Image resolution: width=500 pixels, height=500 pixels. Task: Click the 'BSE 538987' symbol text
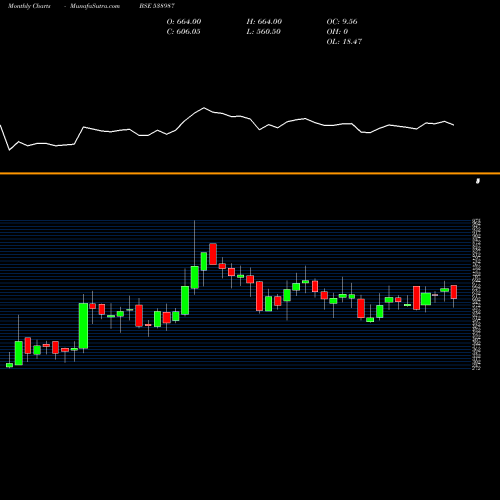(157, 6)
